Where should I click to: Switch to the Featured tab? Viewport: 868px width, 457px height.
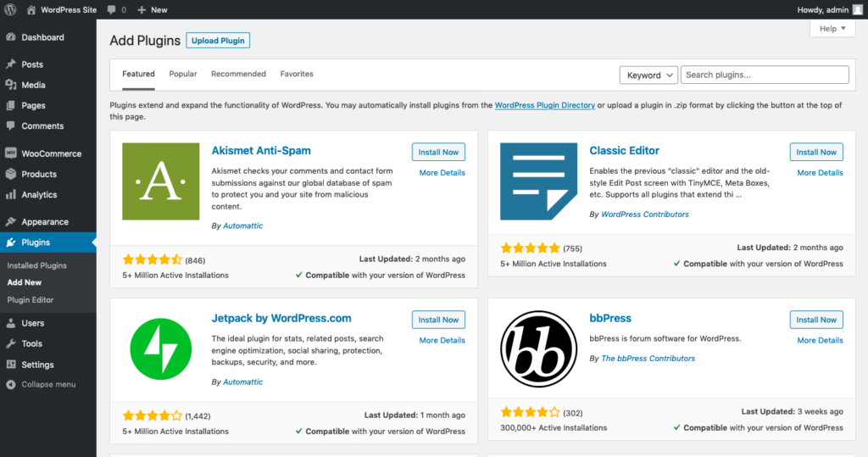[x=138, y=74]
